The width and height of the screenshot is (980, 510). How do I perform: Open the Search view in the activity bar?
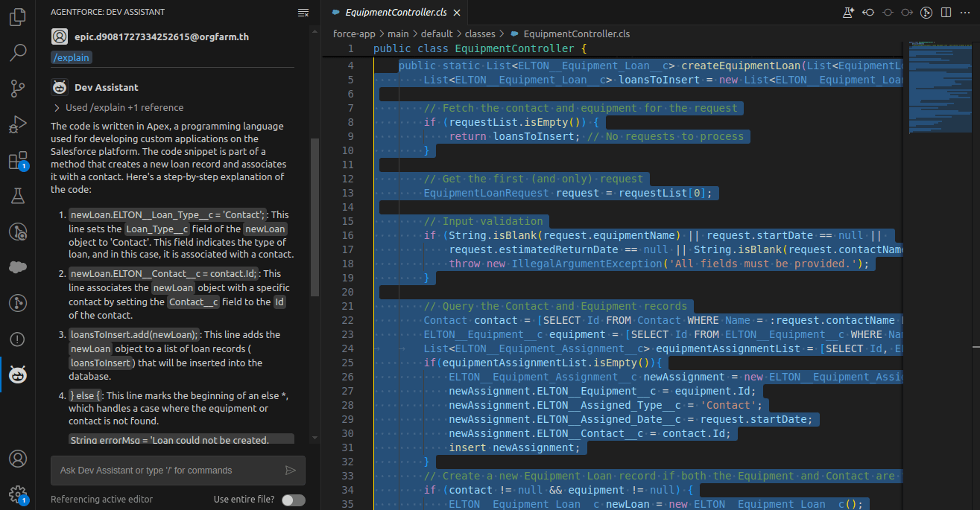point(17,52)
